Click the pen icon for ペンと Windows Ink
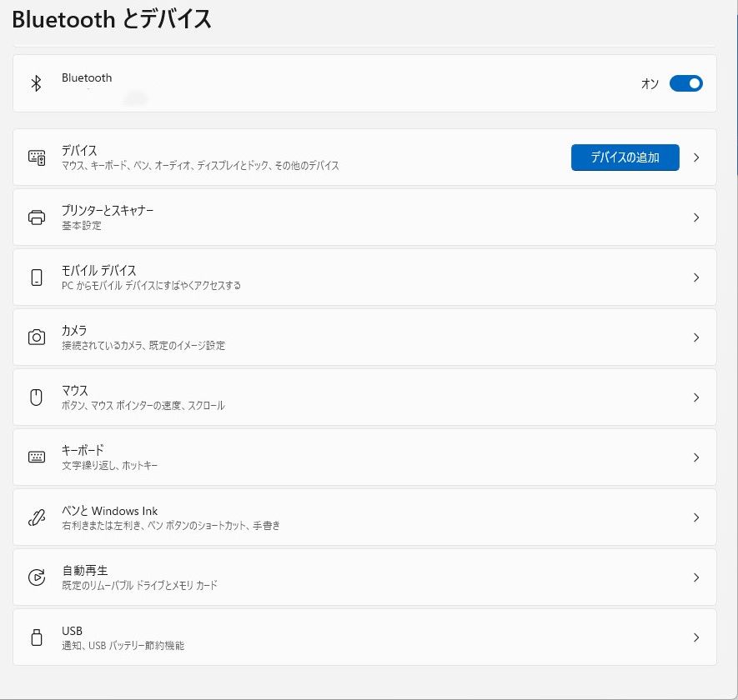The image size is (738, 700). point(37,517)
